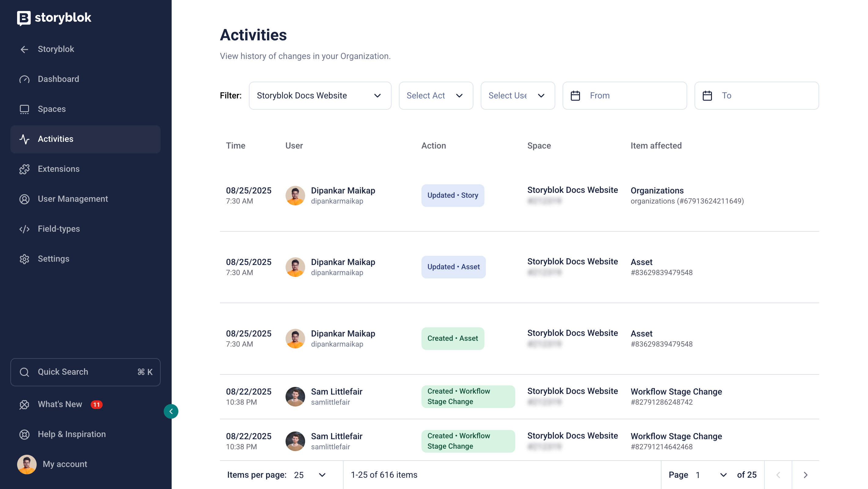Open the Select User filter dropdown
This screenshot has height=489, width=868.
click(x=517, y=96)
